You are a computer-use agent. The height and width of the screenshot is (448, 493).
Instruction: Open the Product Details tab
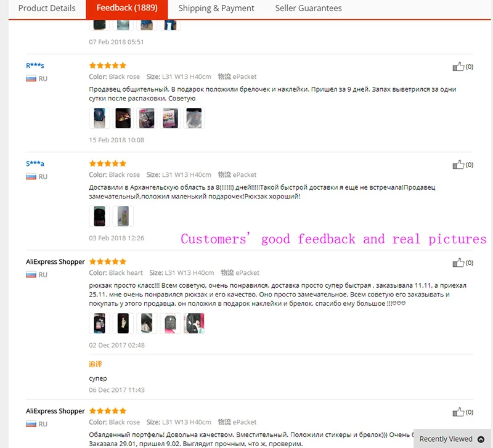coord(47,9)
